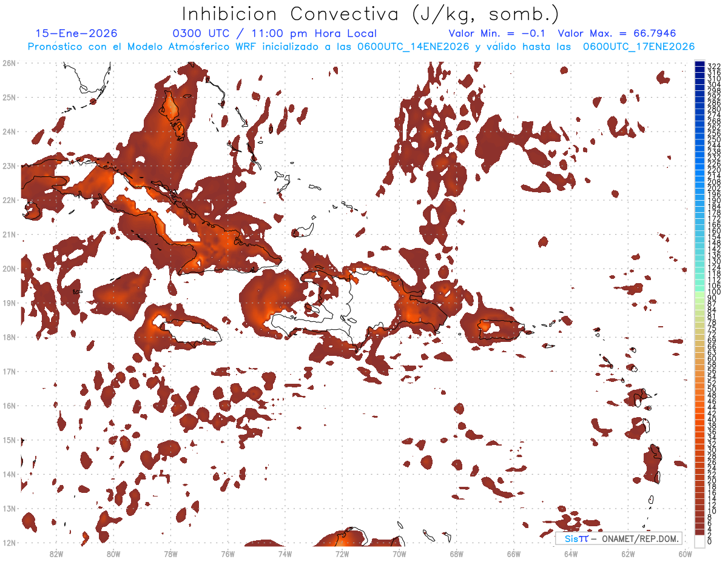Viewport: 728px width, 562px height.
Task: Click the 19N latitude label
Action: pyautogui.click(x=9, y=303)
